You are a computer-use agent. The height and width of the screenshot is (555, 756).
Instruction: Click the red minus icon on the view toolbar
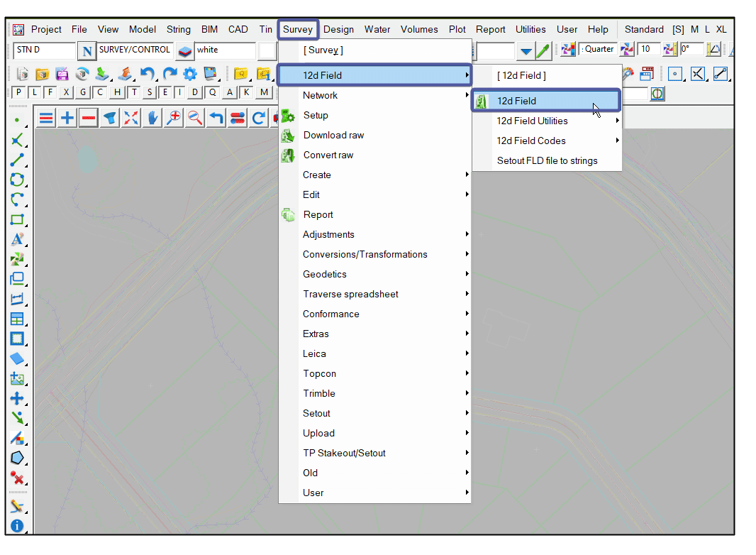click(x=89, y=118)
